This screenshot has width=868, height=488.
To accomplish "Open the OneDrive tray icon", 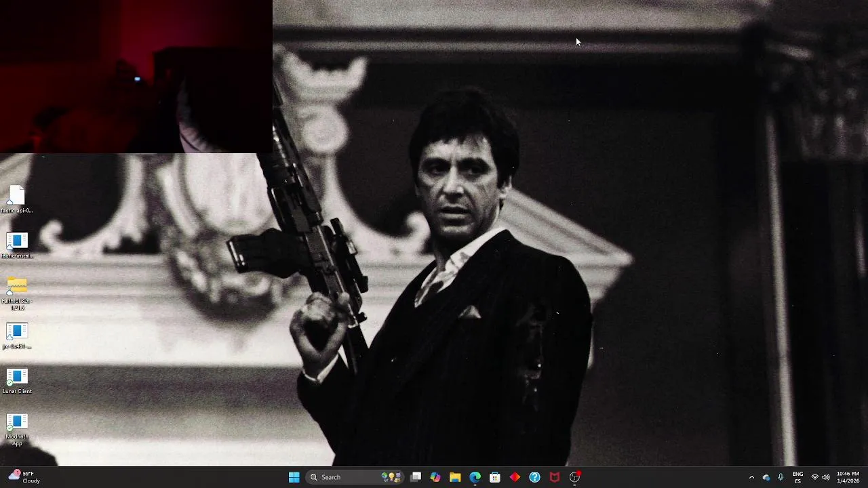I will click(766, 477).
